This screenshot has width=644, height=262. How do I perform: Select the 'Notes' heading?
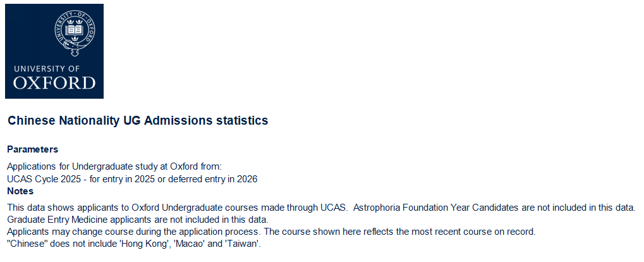pyautogui.click(x=20, y=190)
